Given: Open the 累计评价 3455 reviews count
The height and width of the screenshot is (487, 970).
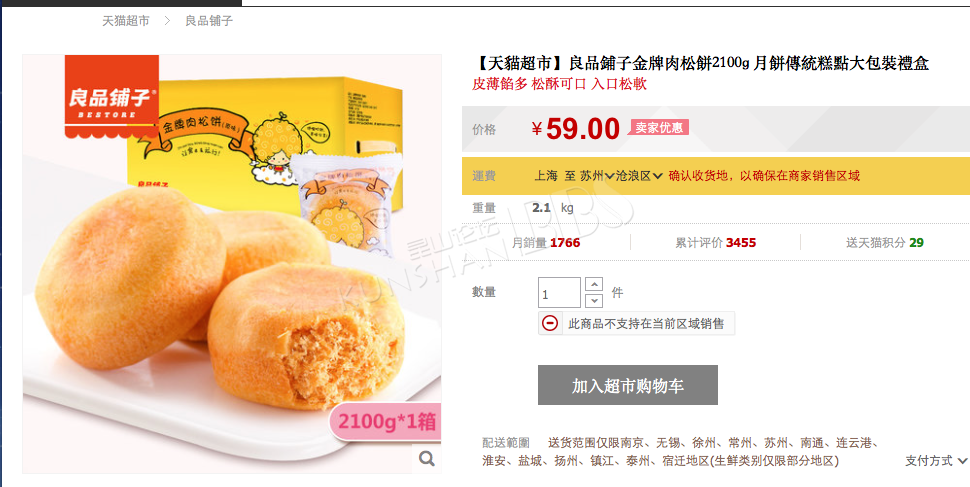Looking at the screenshot, I should [x=716, y=243].
